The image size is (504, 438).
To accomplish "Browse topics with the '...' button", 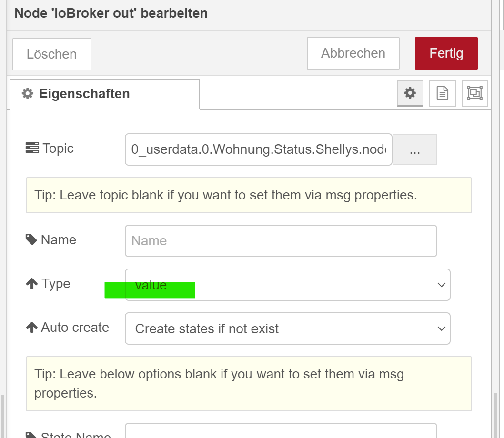I will [x=414, y=150].
